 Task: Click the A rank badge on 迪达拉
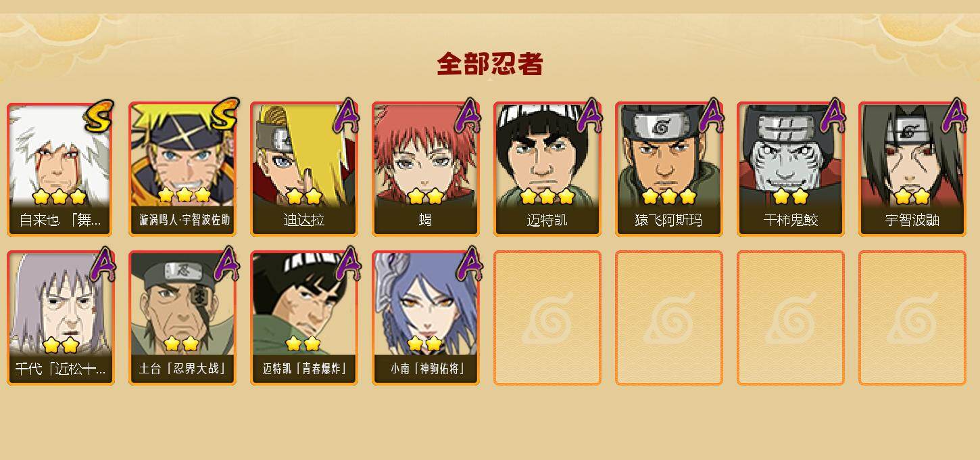coord(345,116)
